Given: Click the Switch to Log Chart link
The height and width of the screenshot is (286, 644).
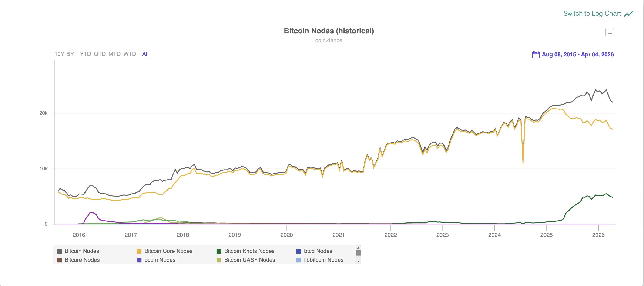Looking at the screenshot, I should coord(592,14).
